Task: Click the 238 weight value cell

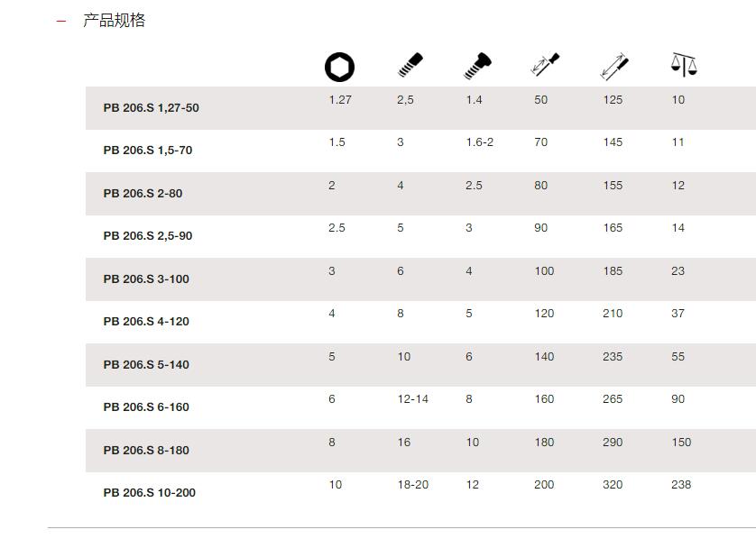Action: coord(681,485)
